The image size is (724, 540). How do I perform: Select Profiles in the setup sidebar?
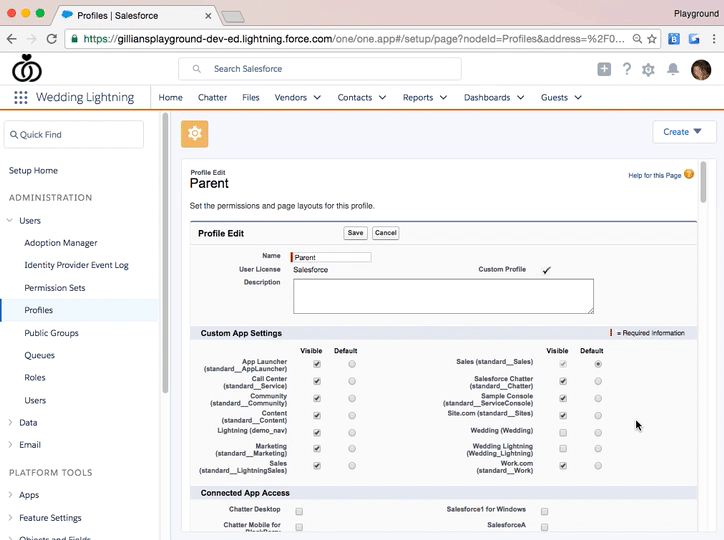pyautogui.click(x=39, y=310)
